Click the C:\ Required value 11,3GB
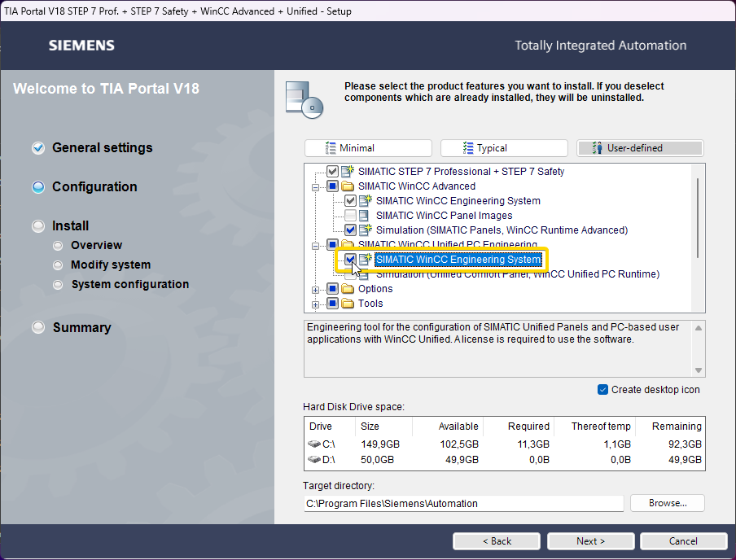736x560 pixels. pyautogui.click(x=533, y=444)
